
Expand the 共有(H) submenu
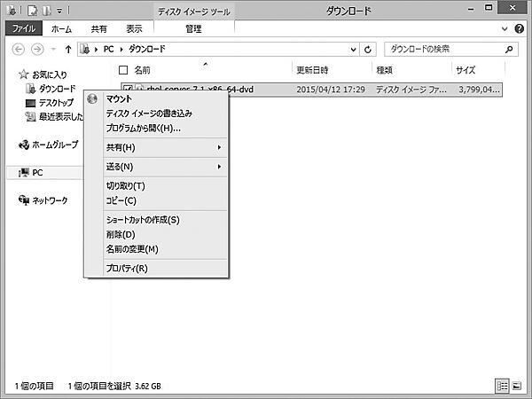pyautogui.click(x=165, y=147)
